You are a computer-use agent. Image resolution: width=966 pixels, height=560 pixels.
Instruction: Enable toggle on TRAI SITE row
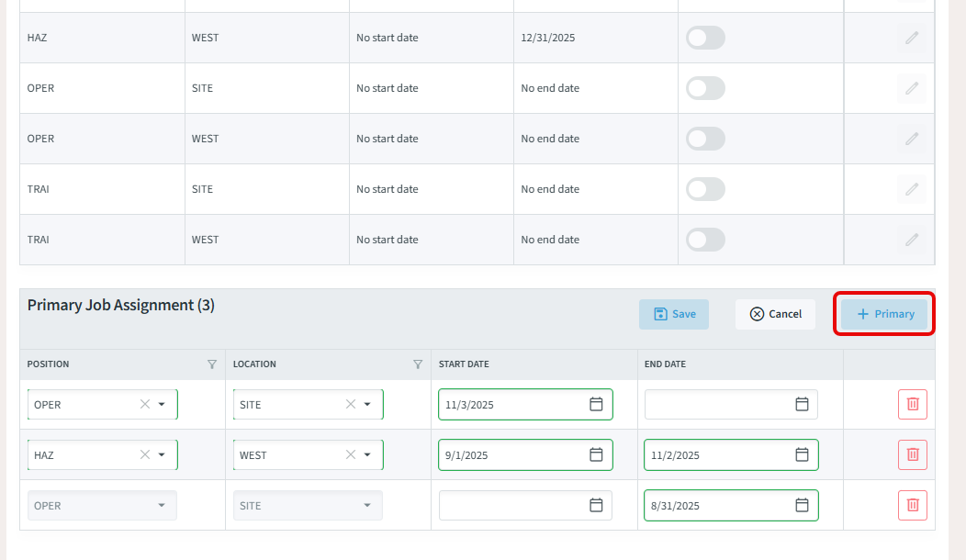point(705,189)
